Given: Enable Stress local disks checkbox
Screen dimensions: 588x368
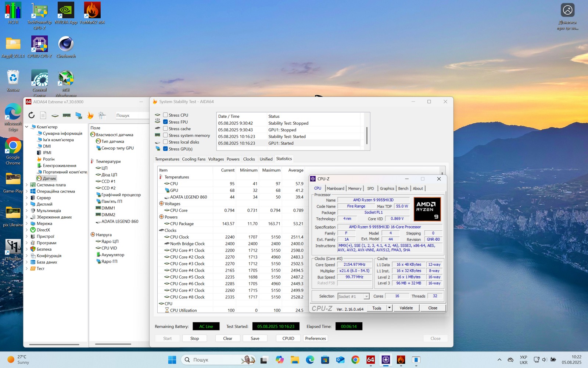Looking at the screenshot, I should coord(165,142).
